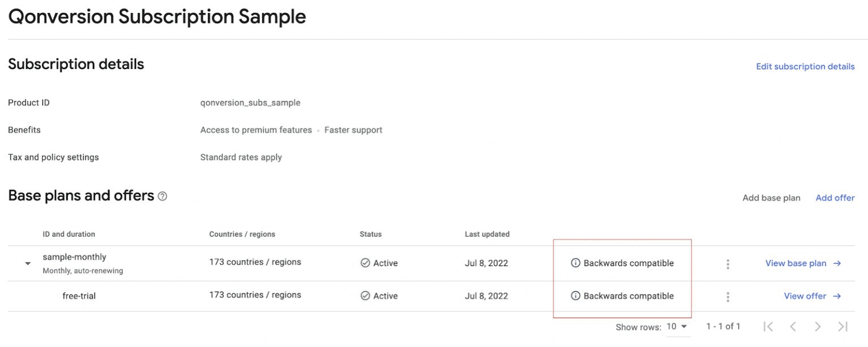Viewport: 868px width, 347px height.
Task: Open the overflow menu for the sample-monthly base plan
Action: tap(728, 263)
